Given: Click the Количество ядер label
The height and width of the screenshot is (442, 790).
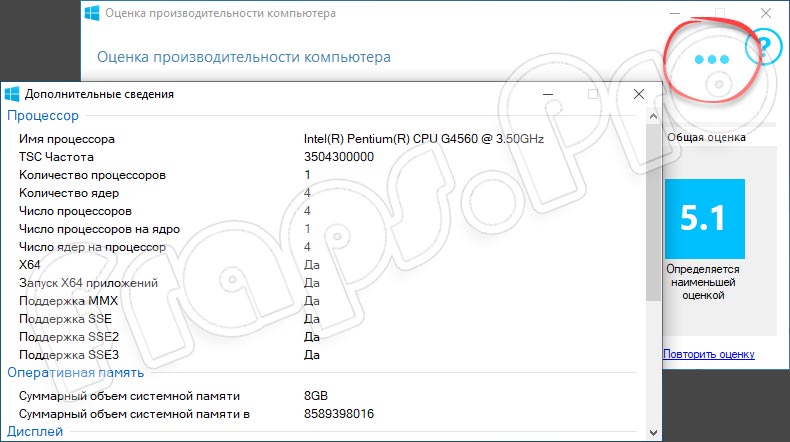Looking at the screenshot, I should point(69,193).
